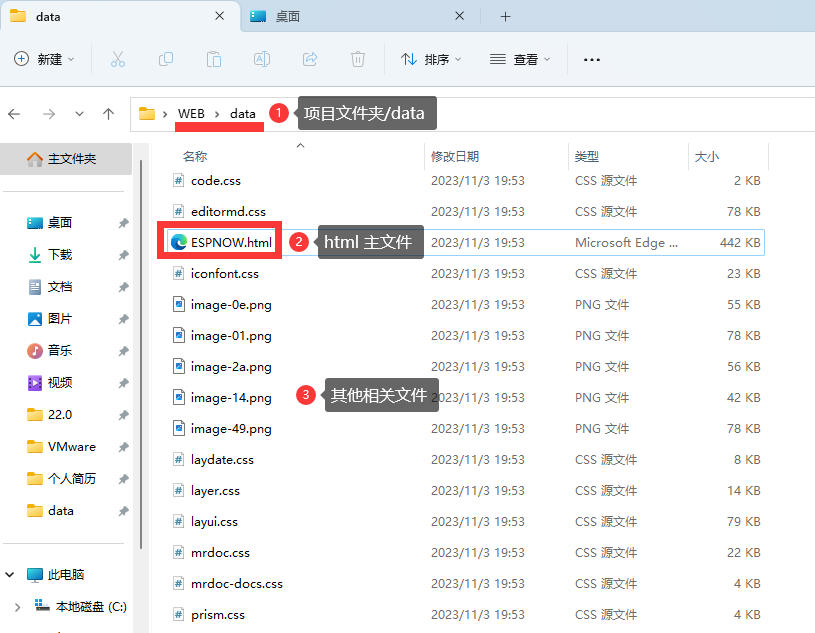This screenshot has height=633, width=815.
Task: Click the Copy icon in toolbar
Action: 166,59
